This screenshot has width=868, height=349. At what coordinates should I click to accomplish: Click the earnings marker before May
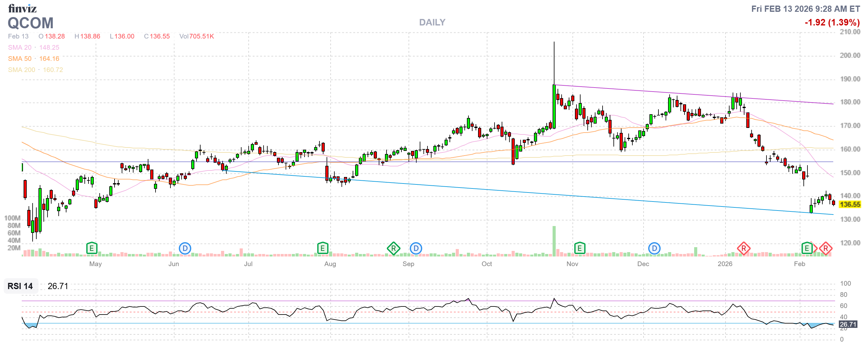[x=92, y=249]
